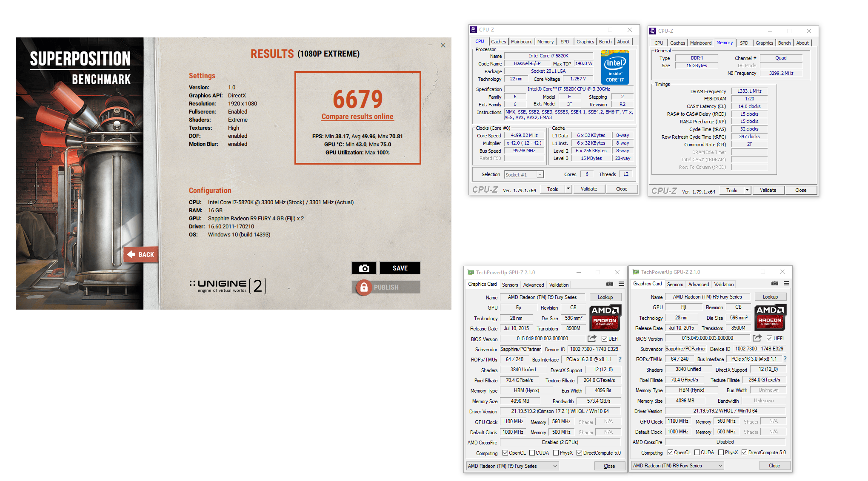The height and width of the screenshot is (481, 868).
Task: Toggle the OpenCL checkbox in right GPU-Z
Action: [671, 453]
